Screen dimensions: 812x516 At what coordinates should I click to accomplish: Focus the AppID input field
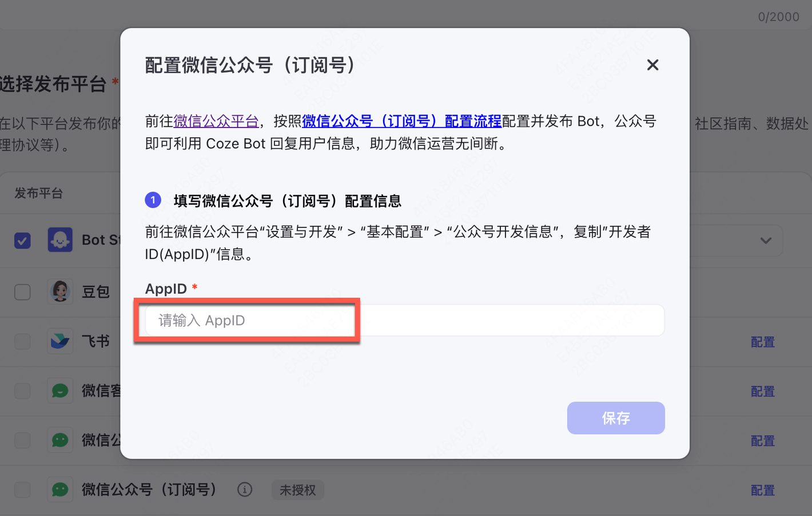[x=405, y=320]
